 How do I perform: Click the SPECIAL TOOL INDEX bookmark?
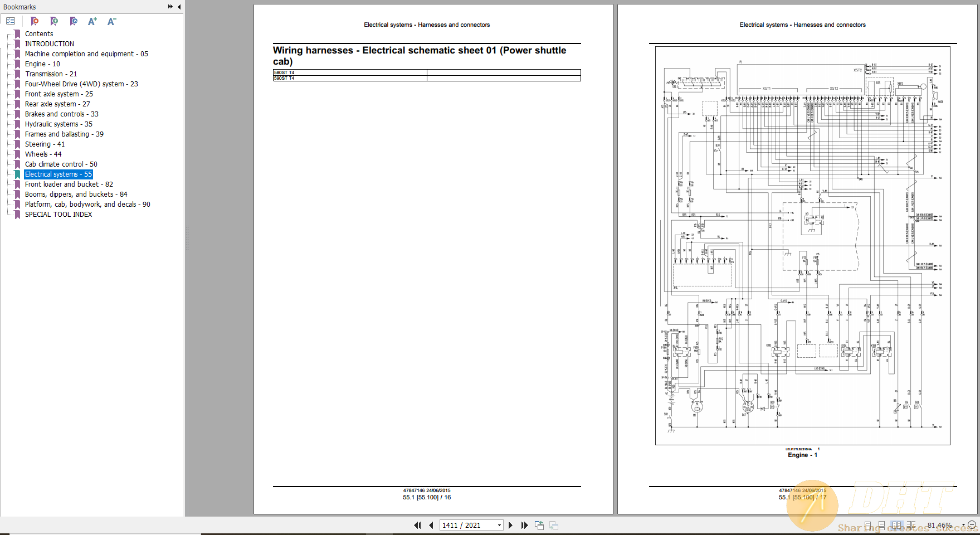click(x=58, y=214)
